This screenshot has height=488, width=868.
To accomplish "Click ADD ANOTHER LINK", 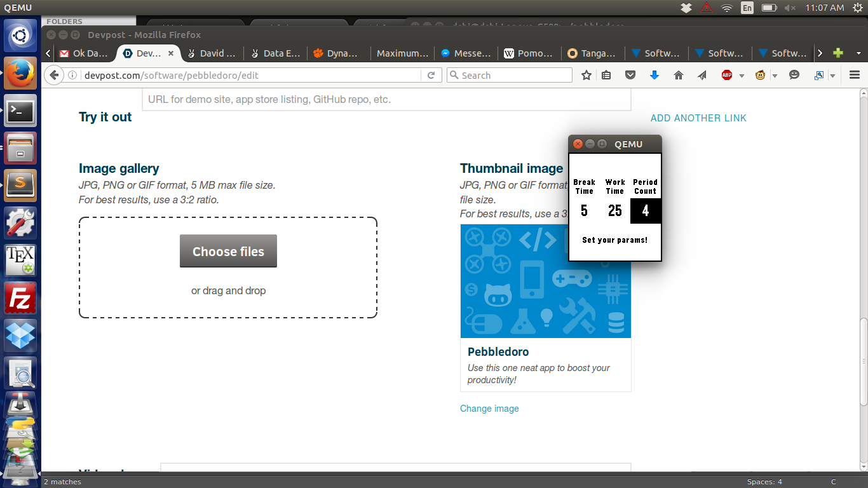I will click(698, 118).
